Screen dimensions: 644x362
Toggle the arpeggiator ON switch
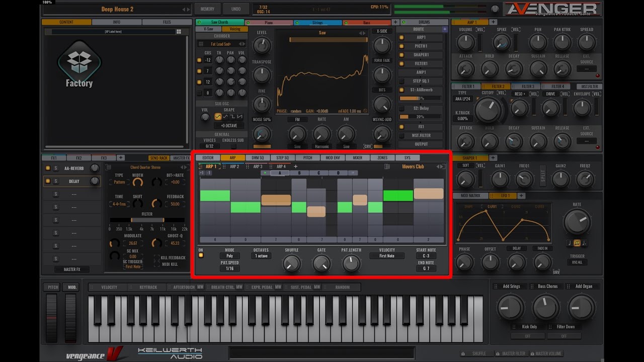coord(201,255)
